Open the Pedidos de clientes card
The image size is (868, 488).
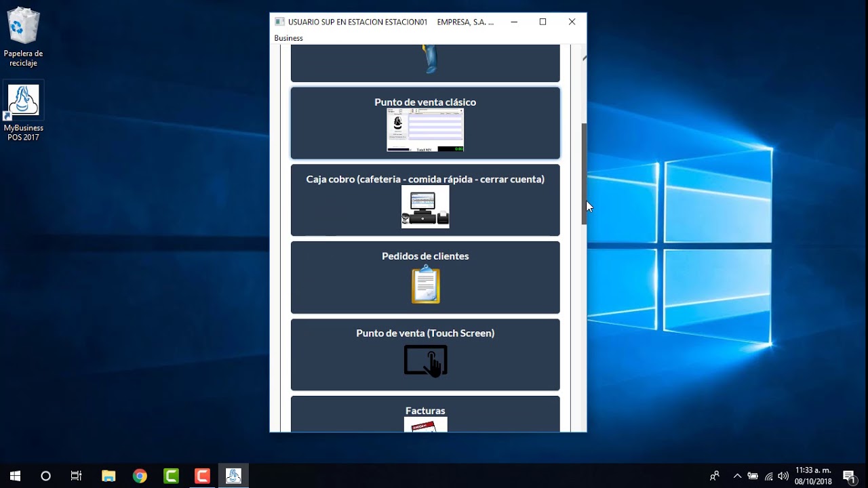tap(425, 277)
